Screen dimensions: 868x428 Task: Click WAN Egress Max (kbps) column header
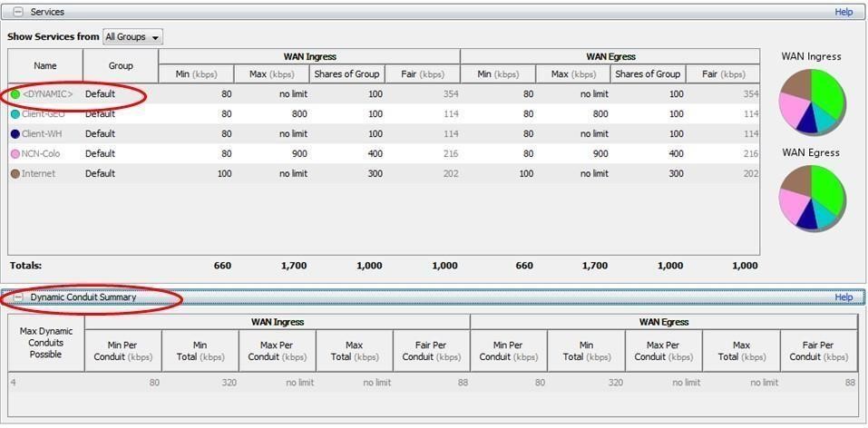[573, 74]
